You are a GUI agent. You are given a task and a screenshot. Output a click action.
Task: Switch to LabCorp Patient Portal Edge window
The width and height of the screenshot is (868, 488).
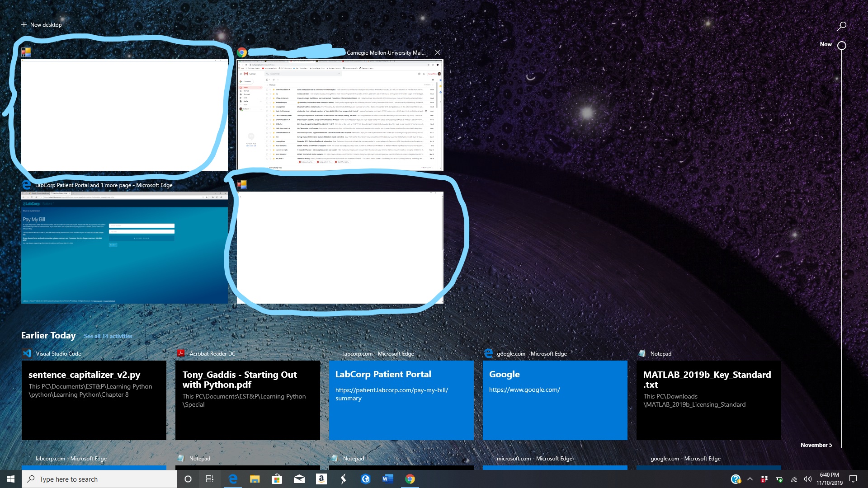124,248
